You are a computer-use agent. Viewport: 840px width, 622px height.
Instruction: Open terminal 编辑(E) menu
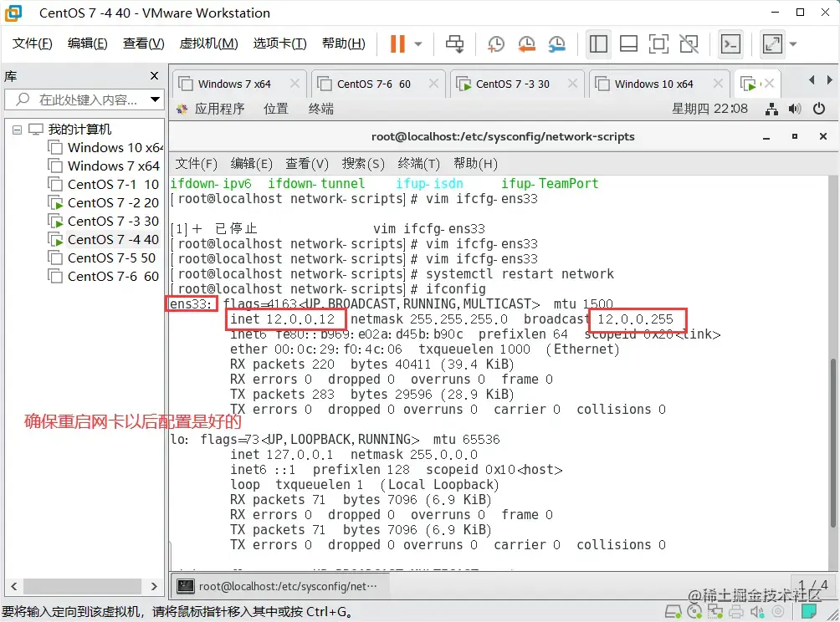coord(251,164)
